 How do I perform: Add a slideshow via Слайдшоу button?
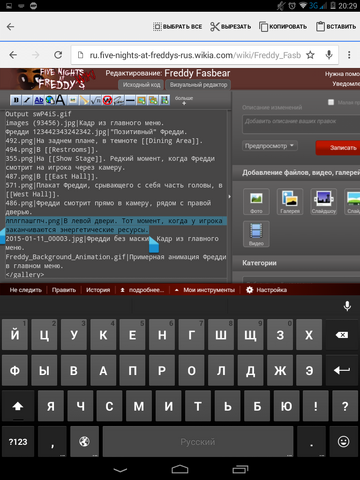tap(324, 201)
